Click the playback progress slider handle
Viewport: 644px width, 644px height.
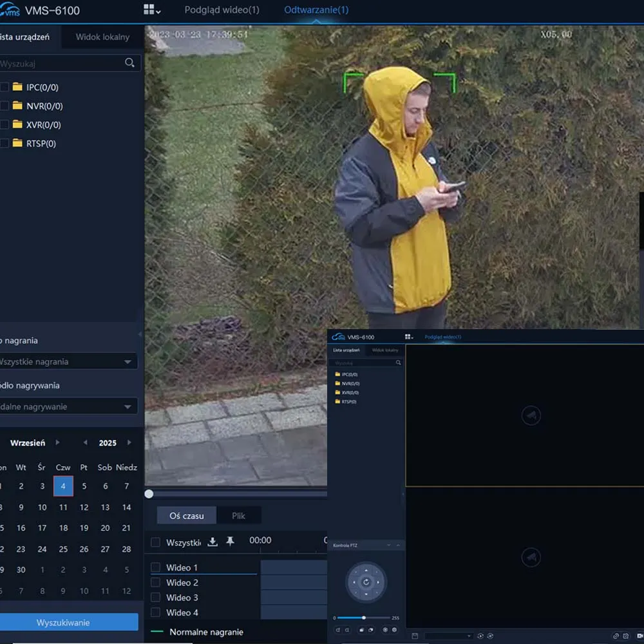point(149,494)
